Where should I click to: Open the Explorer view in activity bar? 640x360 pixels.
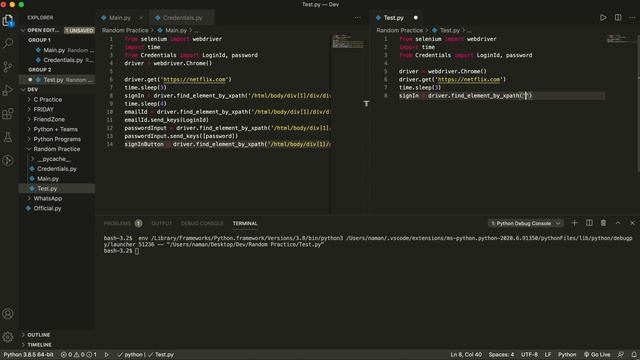pyautogui.click(x=8, y=20)
